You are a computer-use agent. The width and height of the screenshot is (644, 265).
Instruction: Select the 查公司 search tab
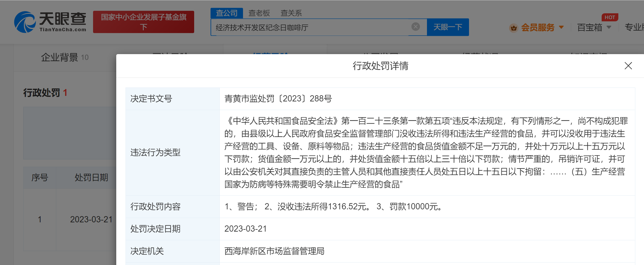click(227, 13)
